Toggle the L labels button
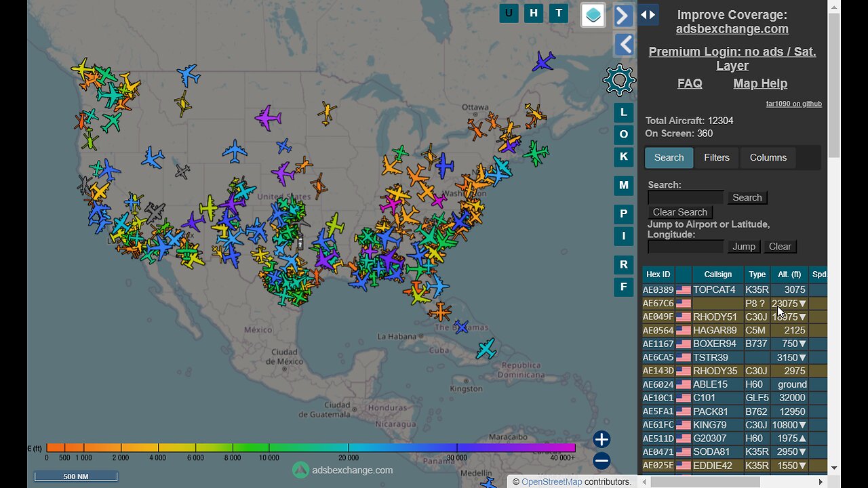The height and width of the screenshot is (488, 868). pyautogui.click(x=624, y=113)
